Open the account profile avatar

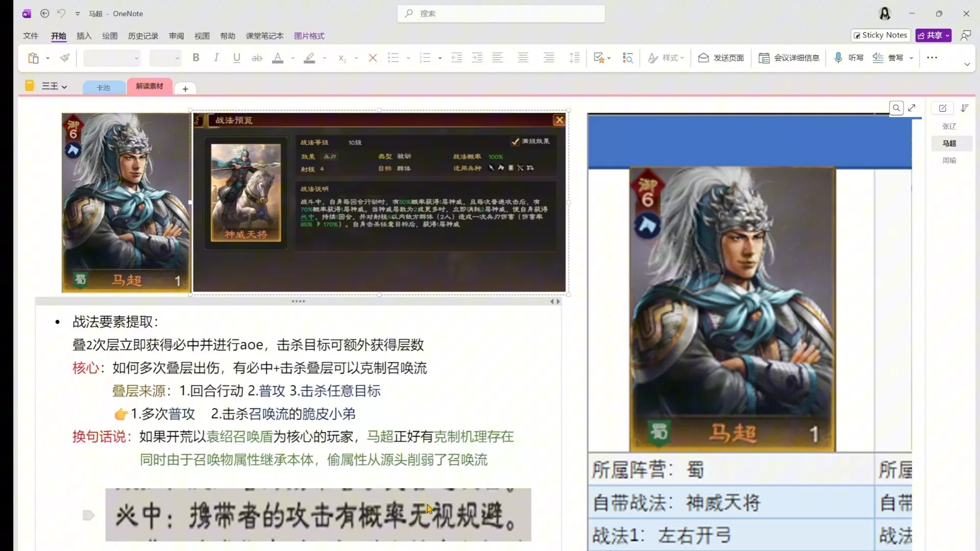point(885,14)
